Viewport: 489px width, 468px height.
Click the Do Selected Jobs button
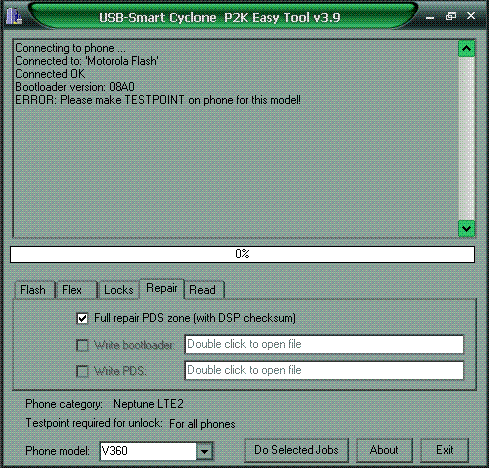tap(296, 450)
